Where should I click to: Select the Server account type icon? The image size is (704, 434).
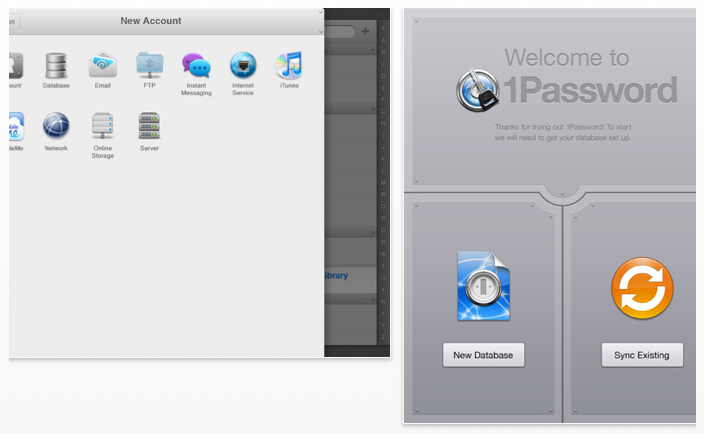click(150, 125)
